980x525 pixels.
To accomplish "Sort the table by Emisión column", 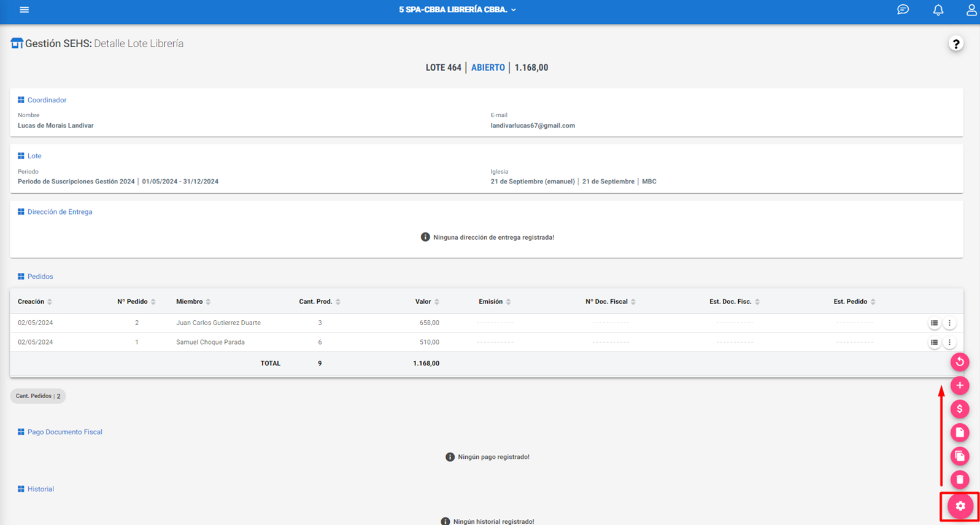I will point(495,302).
